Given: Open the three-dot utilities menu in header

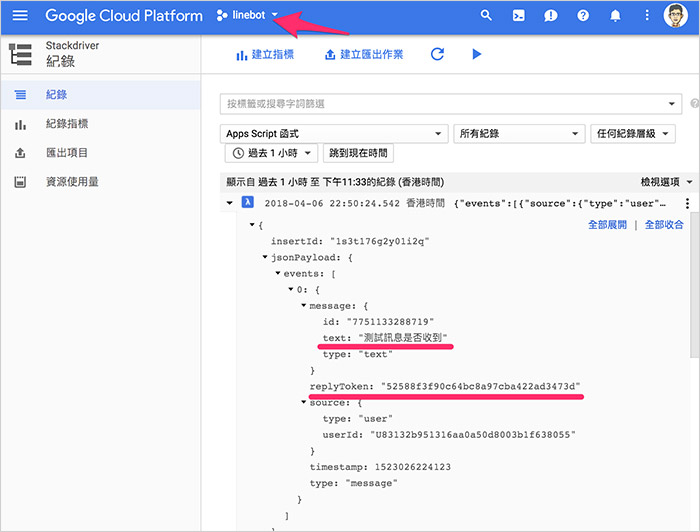Looking at the screenshot, I should tap(646, 16).
